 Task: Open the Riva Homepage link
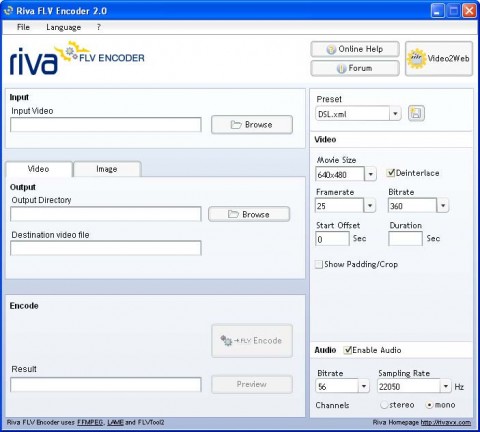446,422
